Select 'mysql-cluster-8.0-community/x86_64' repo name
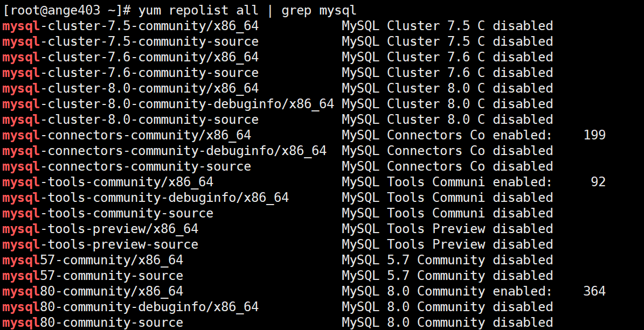The width and height of the screenshot is (644, 330). point(130,89)
